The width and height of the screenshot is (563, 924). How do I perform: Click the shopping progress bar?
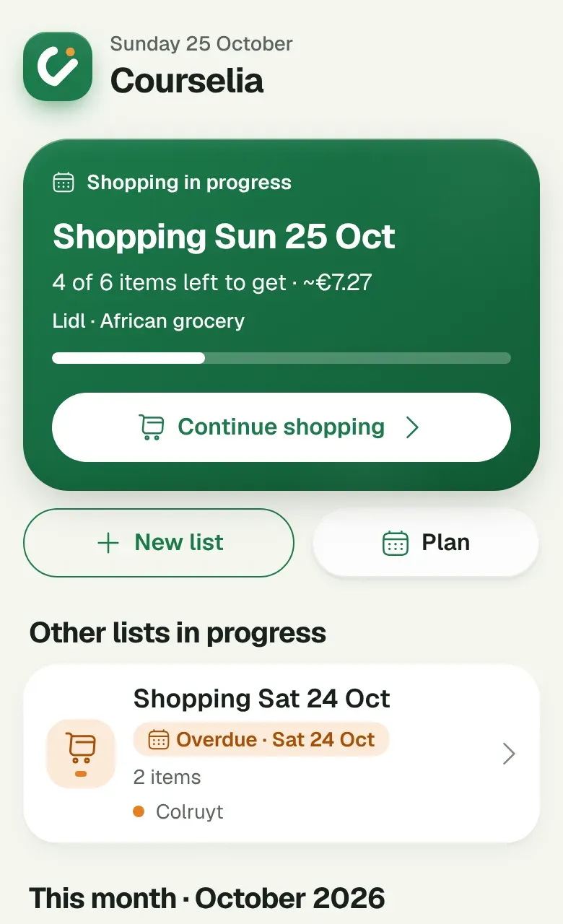coord(281,358)
